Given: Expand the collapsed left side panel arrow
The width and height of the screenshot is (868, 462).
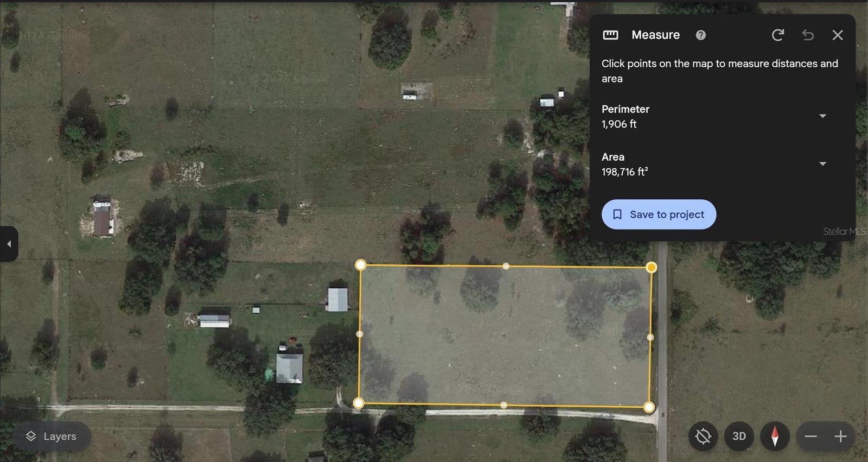Looking at the screenshot, I should pyautogui.click(x=9, y=244).
